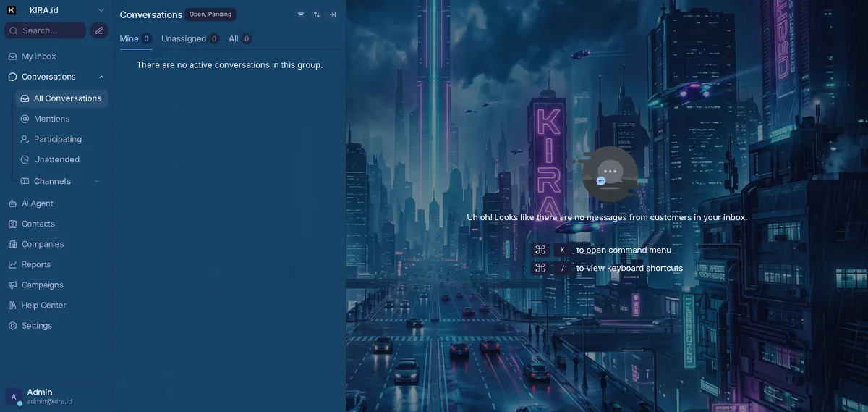868x412 pixels.
Task: Switch to the All tab
Action: tap(240, 38)
